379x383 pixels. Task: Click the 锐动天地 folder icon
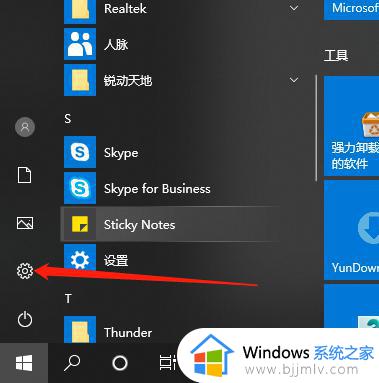pos(80,80)
